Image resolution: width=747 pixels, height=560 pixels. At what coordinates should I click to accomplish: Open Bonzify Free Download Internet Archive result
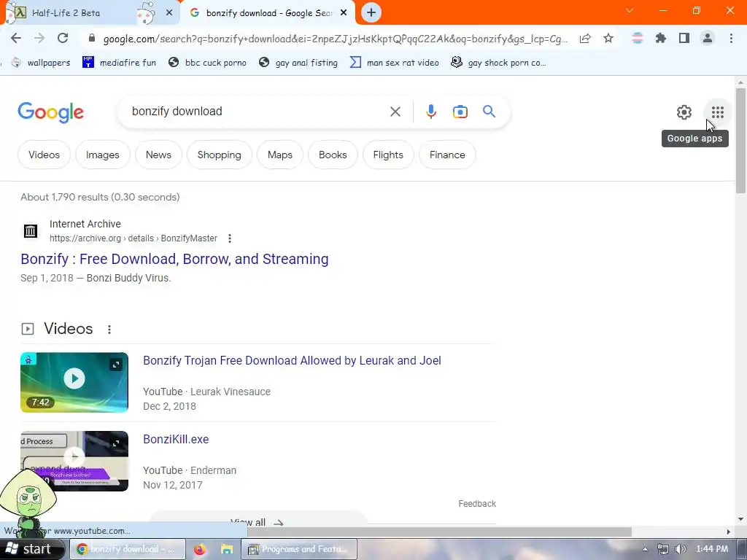tap(174, 259)
